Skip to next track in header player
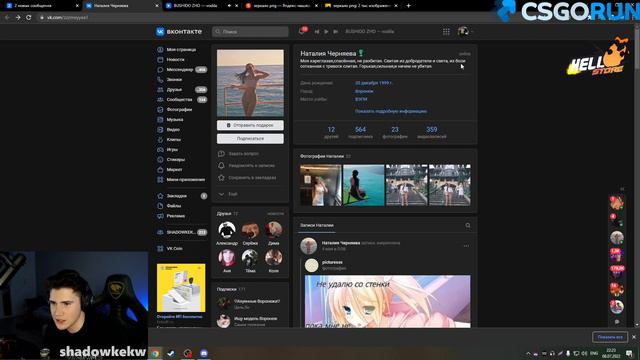This screenshot has width=640, height=360. point(336,31)
